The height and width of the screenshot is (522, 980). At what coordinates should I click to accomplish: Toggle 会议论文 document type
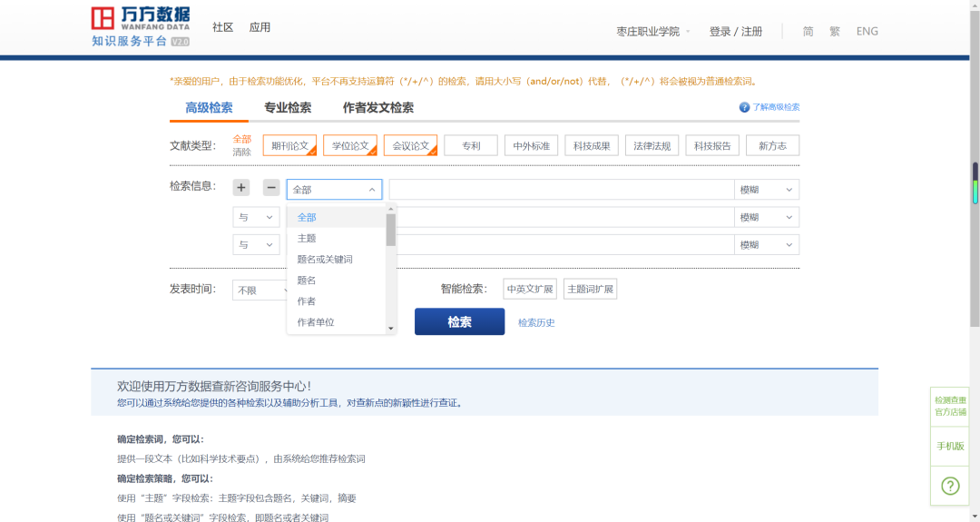(411, 145)
